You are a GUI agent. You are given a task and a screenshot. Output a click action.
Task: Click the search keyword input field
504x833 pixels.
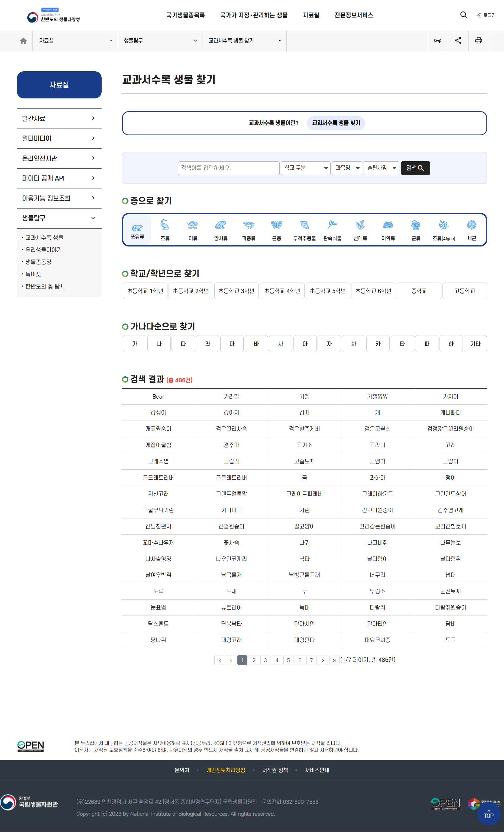pos(229,168)
